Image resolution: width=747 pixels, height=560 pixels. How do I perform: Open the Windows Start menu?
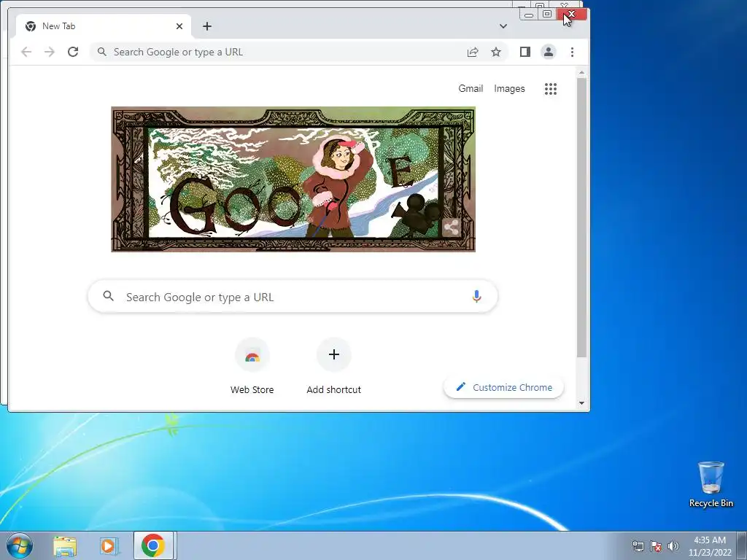[20, 545]
